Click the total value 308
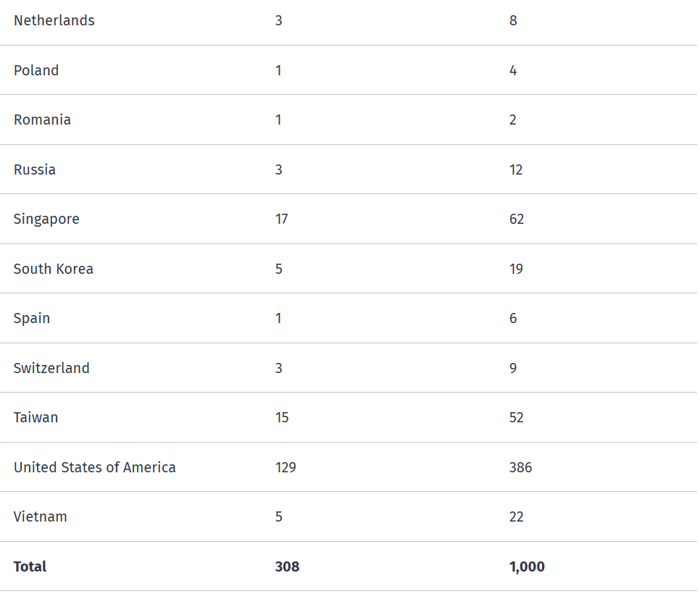 [x=287, y=566]
